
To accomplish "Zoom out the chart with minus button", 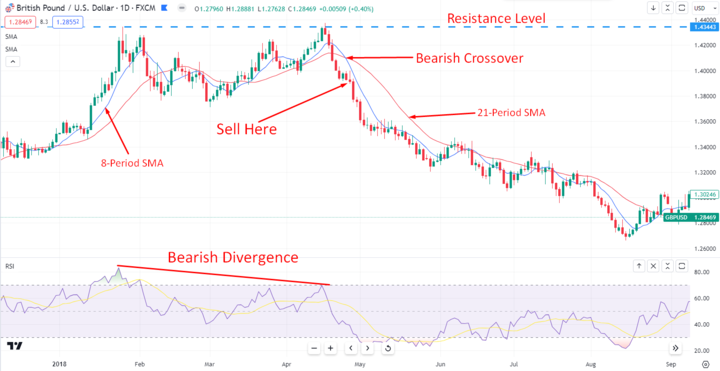I will 314,348.
